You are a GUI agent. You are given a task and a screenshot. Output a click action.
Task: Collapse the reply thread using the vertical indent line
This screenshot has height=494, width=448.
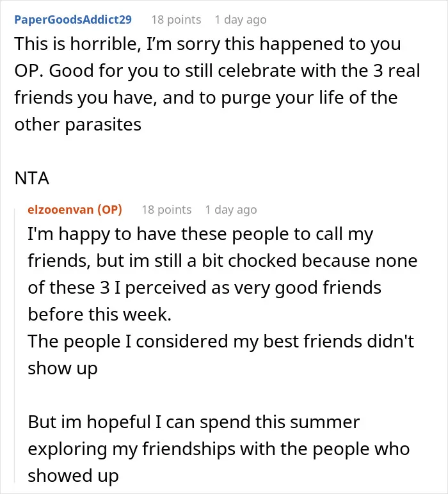click(x=15, y=345)
